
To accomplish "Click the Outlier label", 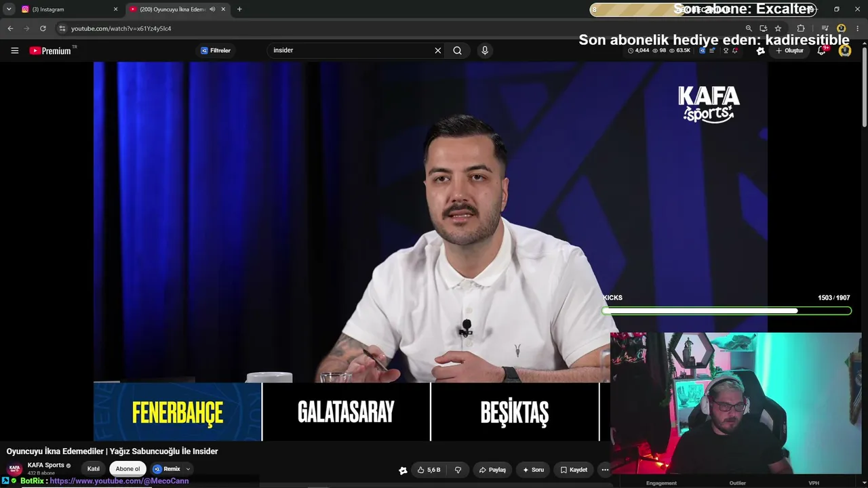I will [x=738, y=483].
